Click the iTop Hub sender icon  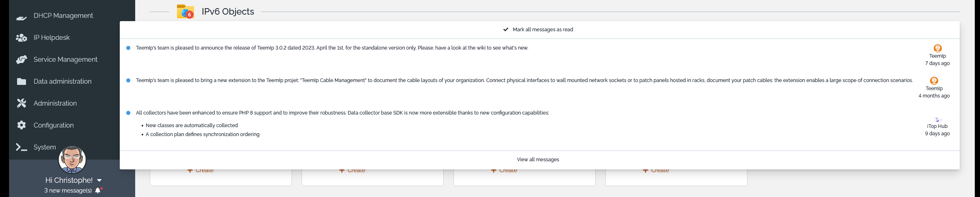click(x=937, y=120)
